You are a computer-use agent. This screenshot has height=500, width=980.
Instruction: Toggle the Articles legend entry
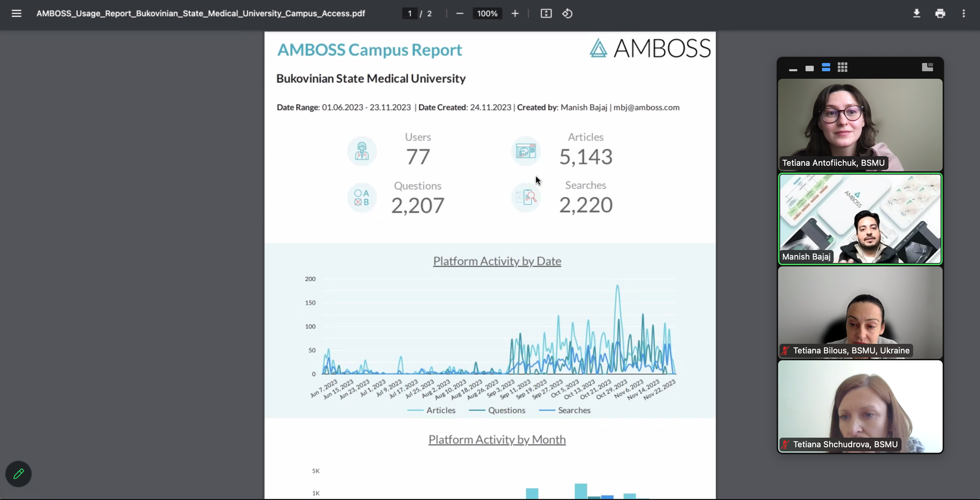(x=432, y=410)
